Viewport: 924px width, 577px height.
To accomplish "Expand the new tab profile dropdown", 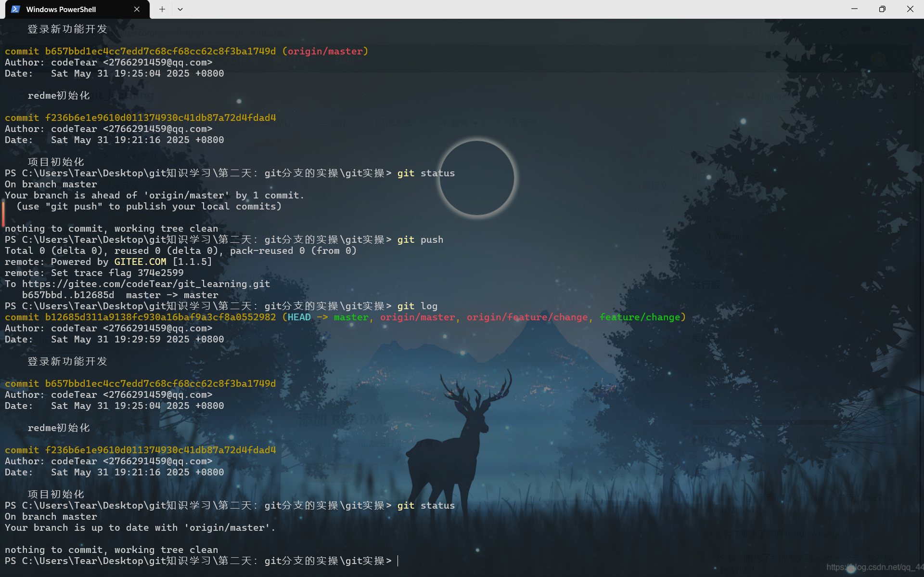I will (x=180, y=9).
